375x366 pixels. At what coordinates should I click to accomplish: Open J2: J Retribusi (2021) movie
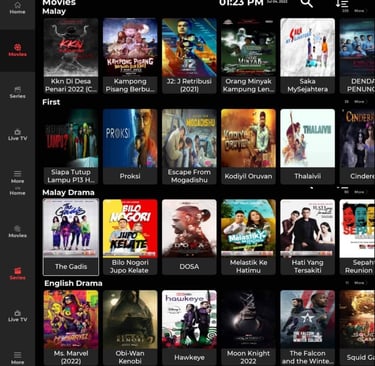(189, 56)
